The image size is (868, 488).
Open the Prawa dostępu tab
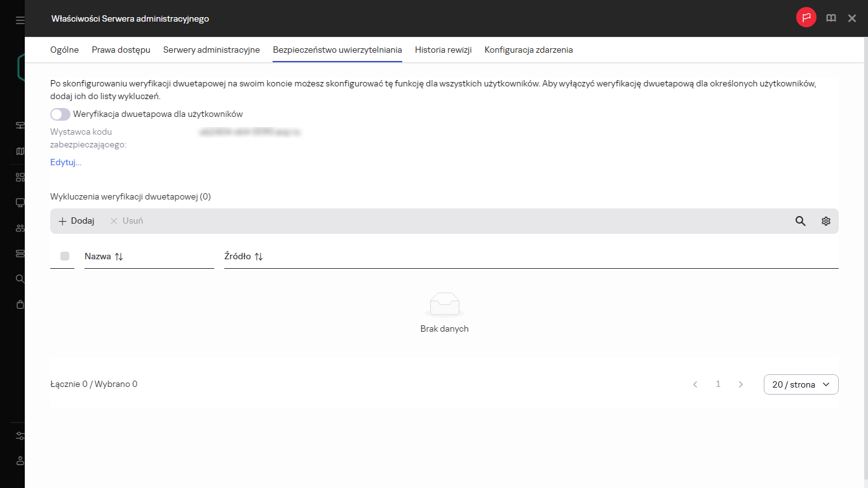pyautogui.click(x=121, y=50)
